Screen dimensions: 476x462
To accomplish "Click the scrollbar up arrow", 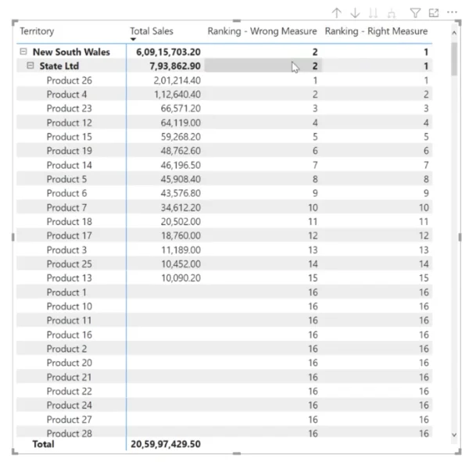I will 454,33.
